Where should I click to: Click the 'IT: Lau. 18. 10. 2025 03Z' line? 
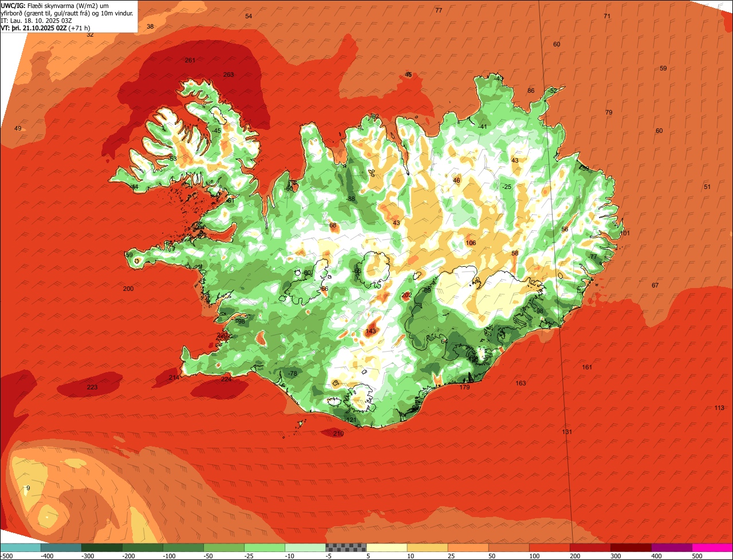(37, 21)
